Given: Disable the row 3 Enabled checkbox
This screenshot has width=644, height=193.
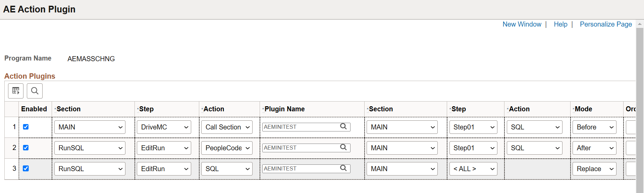Looking at the screenshot, I should coord(26,168).
